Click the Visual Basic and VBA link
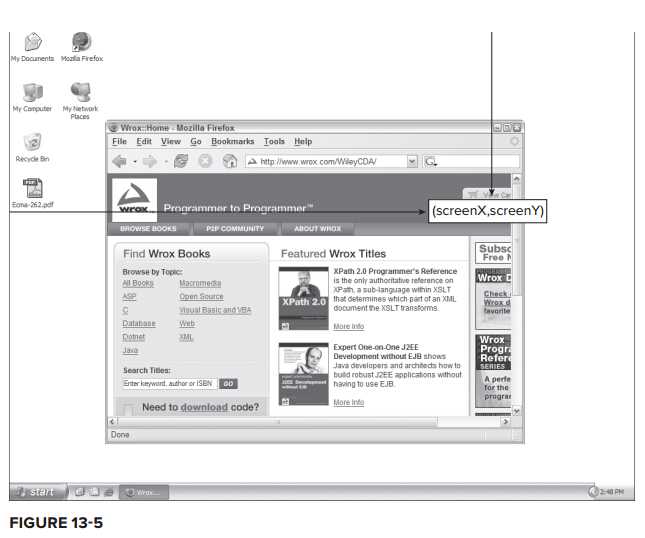 click(x=215, y=310)
